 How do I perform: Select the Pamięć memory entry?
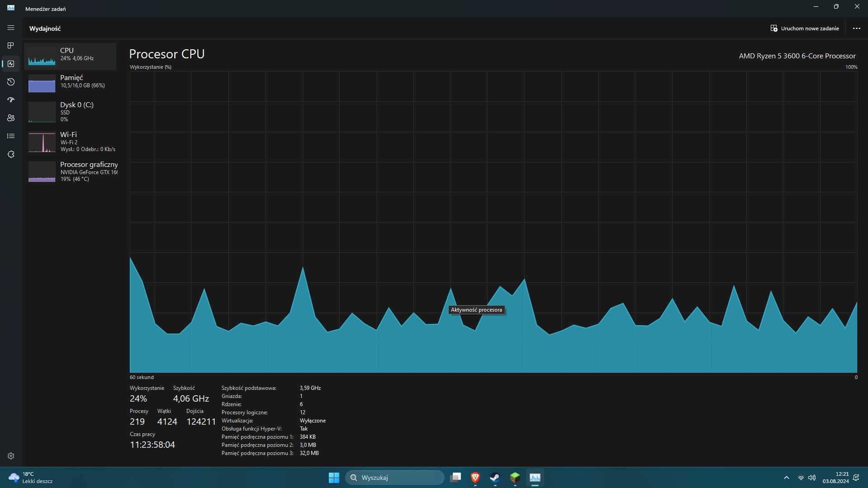click(70, 83)
